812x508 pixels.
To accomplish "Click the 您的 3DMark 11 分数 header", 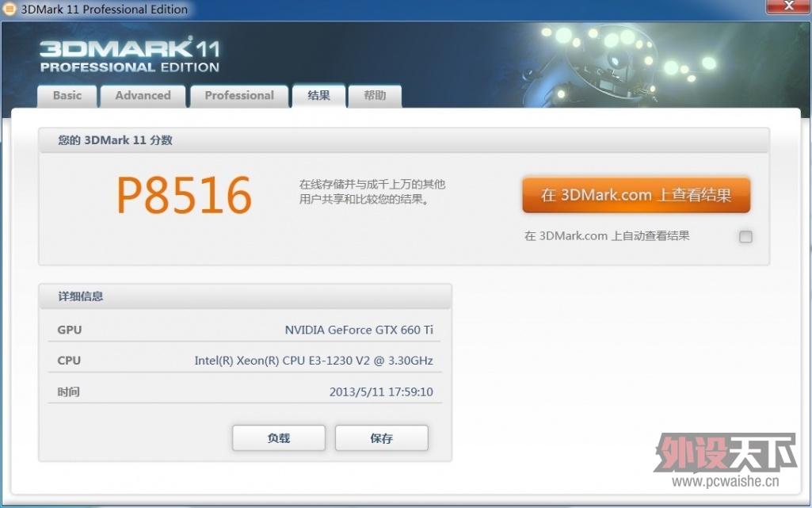I will tap(404, 139).
